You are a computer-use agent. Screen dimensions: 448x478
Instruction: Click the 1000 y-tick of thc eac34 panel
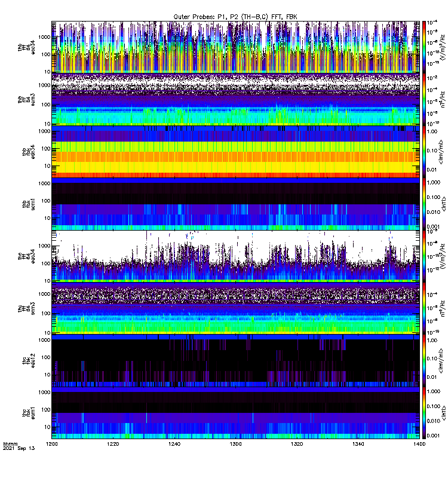click(x=44, y=246)
